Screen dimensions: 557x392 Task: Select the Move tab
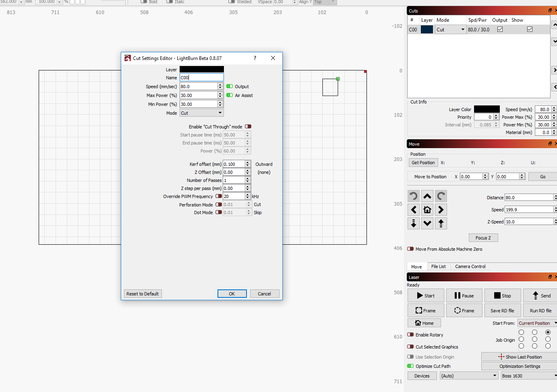pos(416,267)
